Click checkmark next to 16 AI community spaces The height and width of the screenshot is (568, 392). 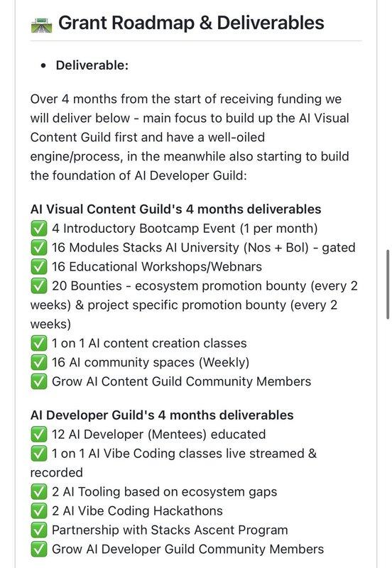pos(39,363)
